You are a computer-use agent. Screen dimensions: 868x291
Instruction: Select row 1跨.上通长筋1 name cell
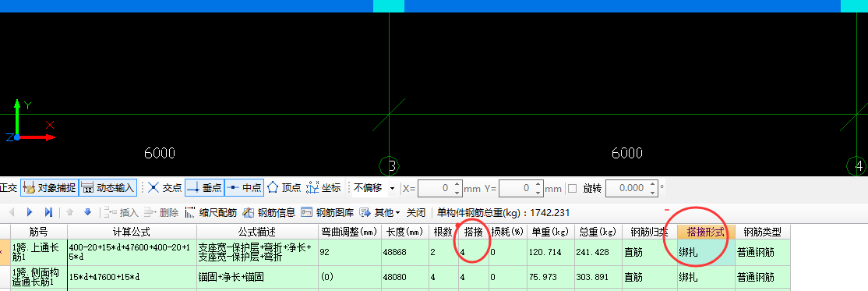(39, 252)
